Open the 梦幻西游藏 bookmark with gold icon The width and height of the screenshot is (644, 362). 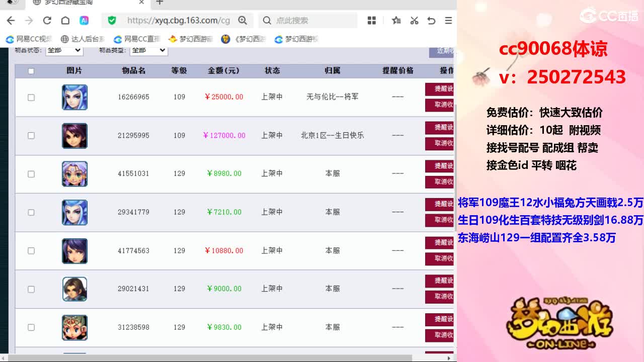pyautogui.click(x=191, y=39)
